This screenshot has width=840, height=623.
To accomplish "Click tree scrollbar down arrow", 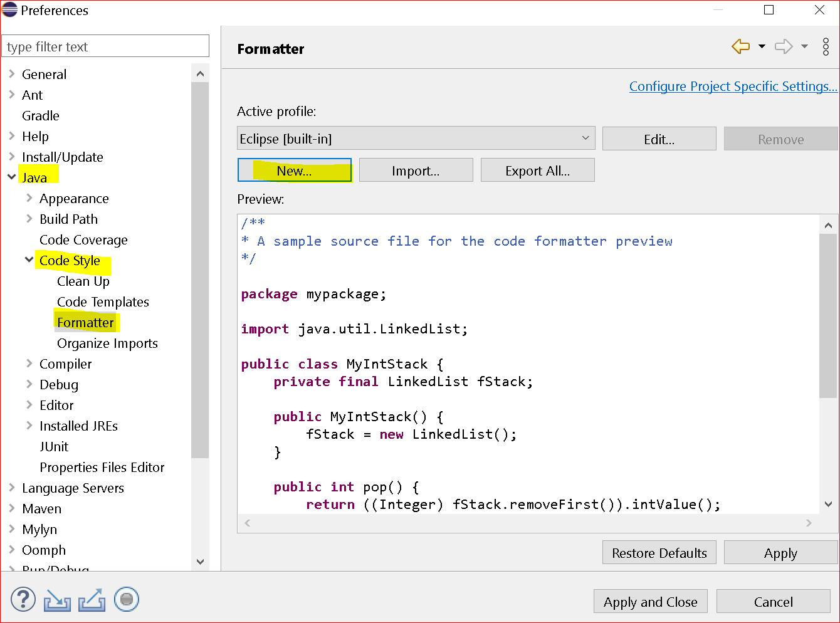I will pyautogui.click(x=200, y=562).
